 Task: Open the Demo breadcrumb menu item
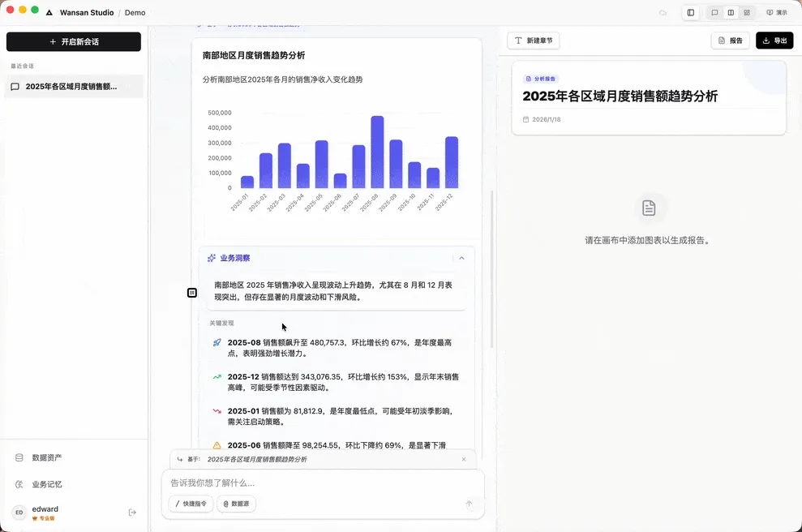[x=135, y=12]
